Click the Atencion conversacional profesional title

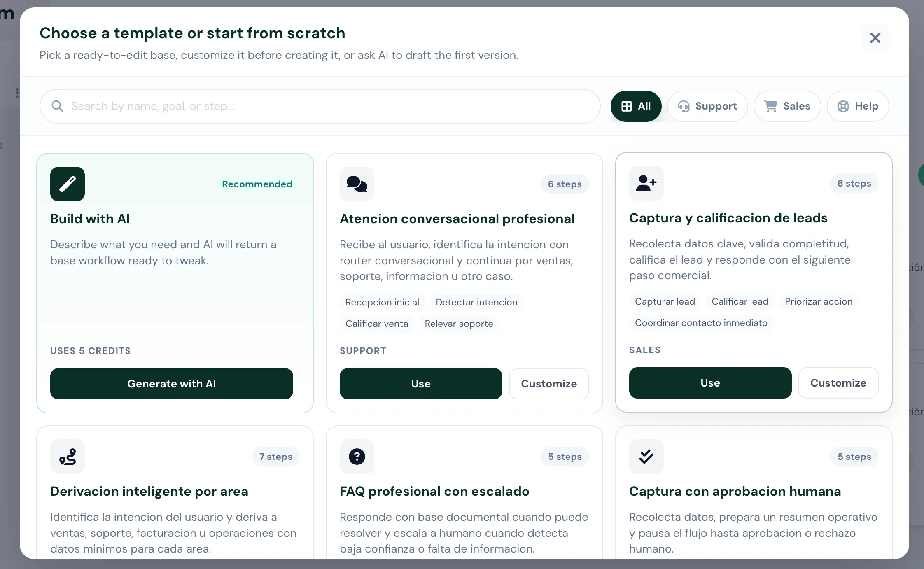pyautogui.click(x=457, y=219)
